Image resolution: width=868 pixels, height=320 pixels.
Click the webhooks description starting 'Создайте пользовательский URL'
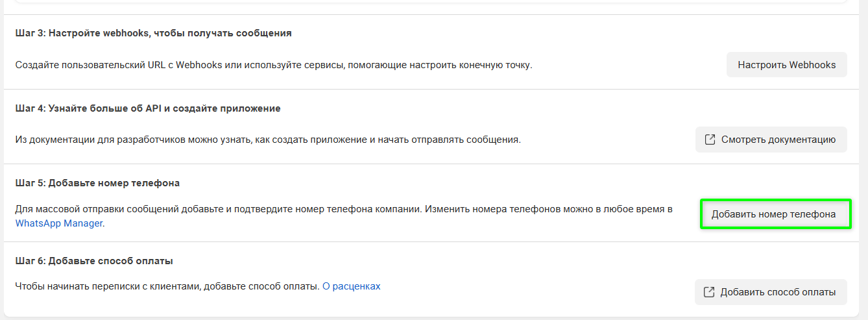[273, 65]
